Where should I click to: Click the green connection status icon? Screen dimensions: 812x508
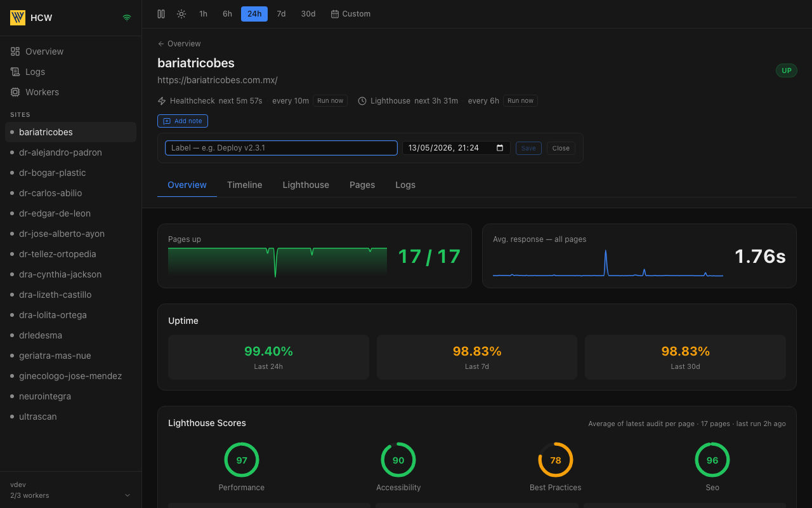127,18
